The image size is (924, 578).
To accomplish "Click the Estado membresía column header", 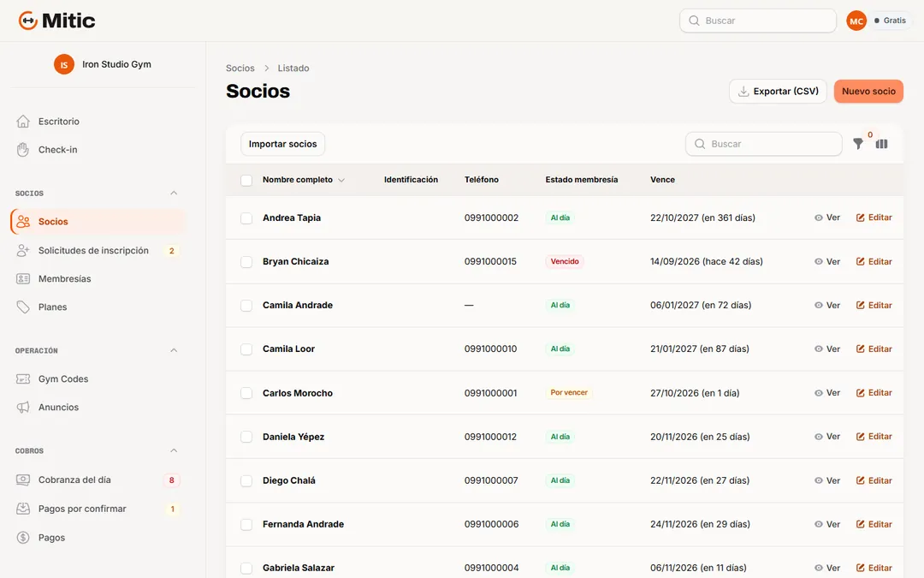I will [582, 180].
